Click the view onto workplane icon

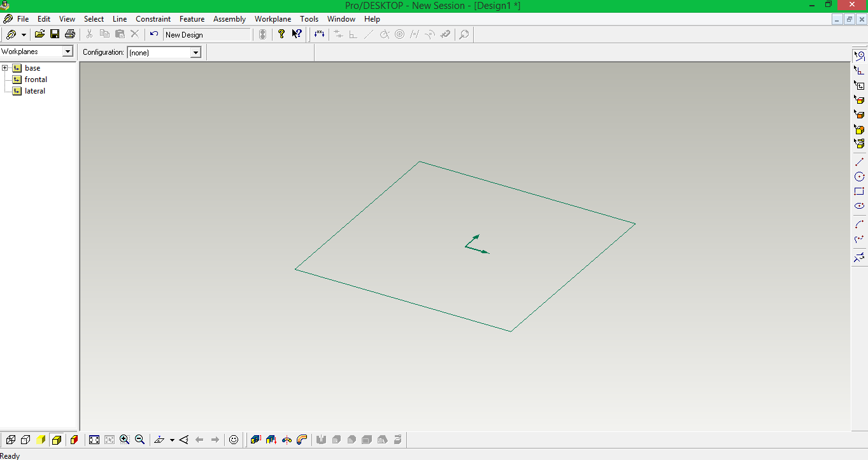(x=160, y=440)
